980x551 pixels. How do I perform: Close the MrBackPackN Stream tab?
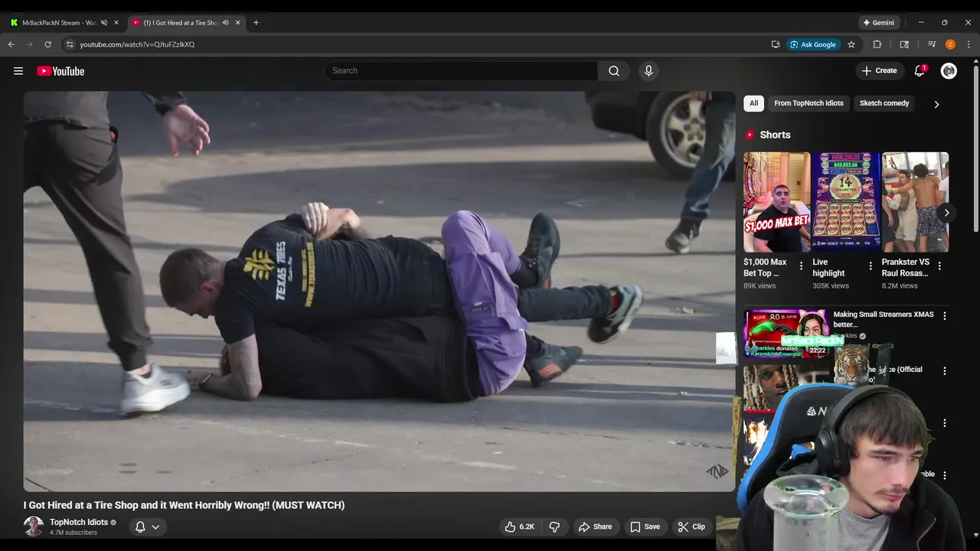(116, 23)
